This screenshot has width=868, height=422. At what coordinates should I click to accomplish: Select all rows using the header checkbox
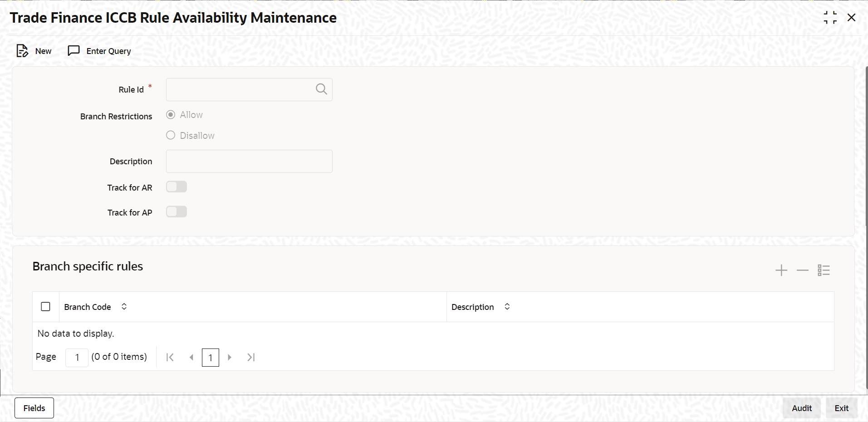pyautogui.click(x=45, y=306)
